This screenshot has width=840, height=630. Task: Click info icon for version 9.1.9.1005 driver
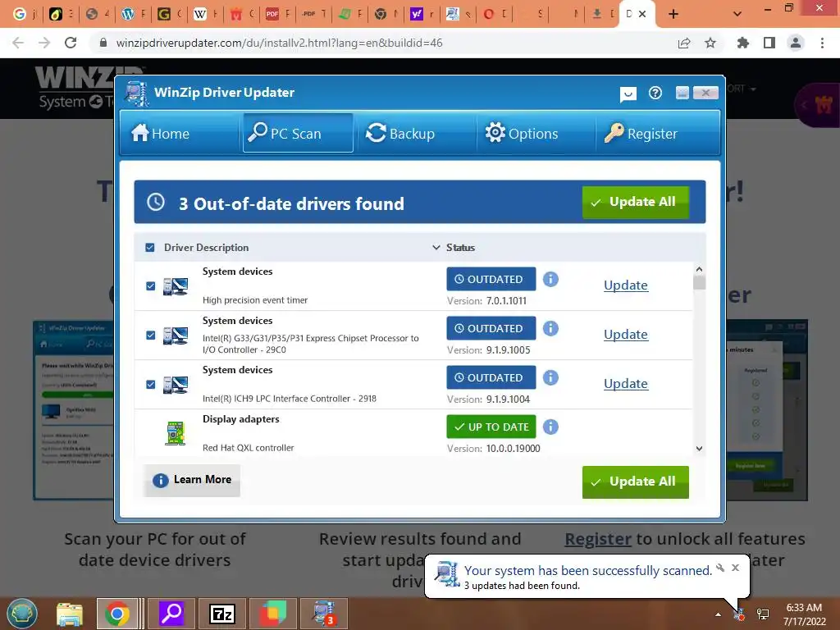pyautogui.click(x=550, y=328)
